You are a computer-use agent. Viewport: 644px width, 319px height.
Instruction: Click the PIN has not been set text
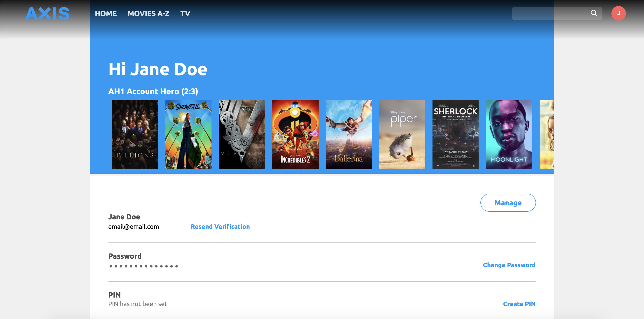click(x=138, y=304)
